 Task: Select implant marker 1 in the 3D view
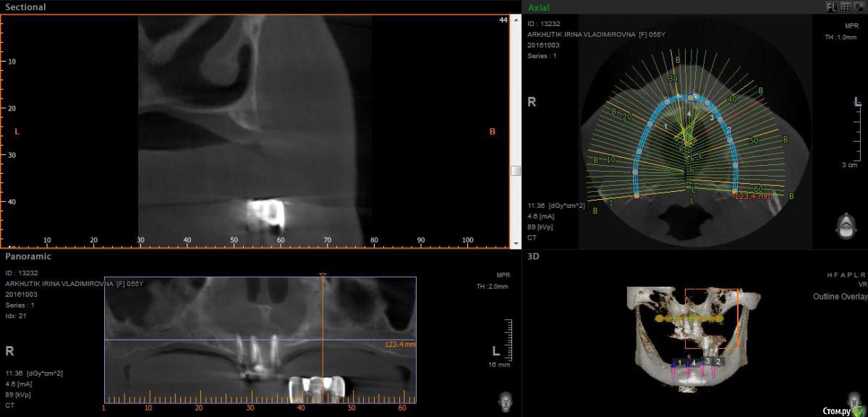point(679,361)
